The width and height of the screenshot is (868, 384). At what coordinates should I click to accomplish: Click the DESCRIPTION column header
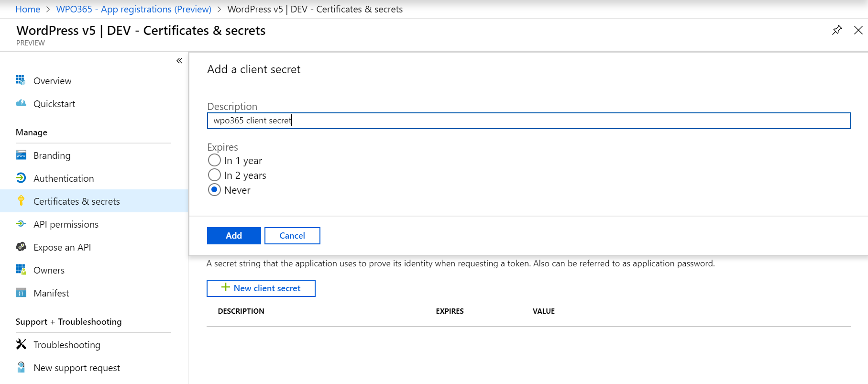click(241, 311)
